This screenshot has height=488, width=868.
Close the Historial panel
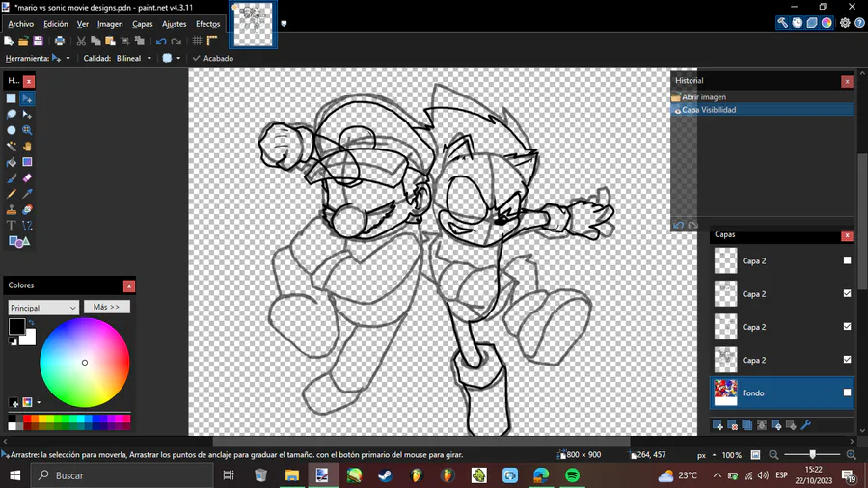[x=847, y=81]
